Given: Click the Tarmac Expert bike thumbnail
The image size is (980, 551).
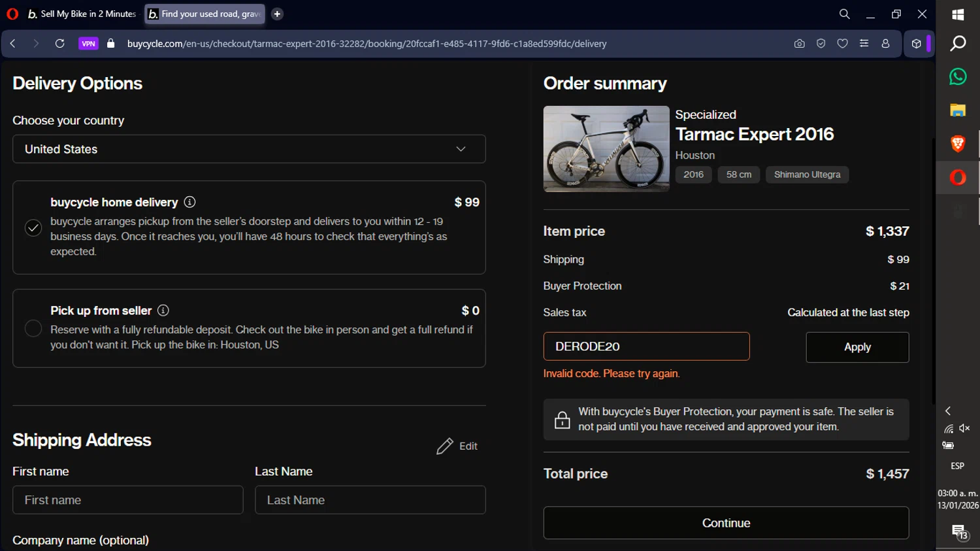Looking at the screenshot, I should [606, 149].
